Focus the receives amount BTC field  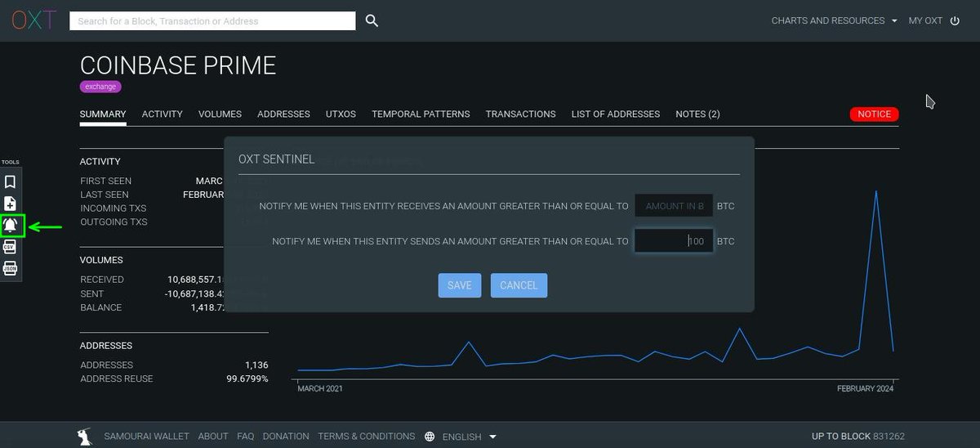674,206
